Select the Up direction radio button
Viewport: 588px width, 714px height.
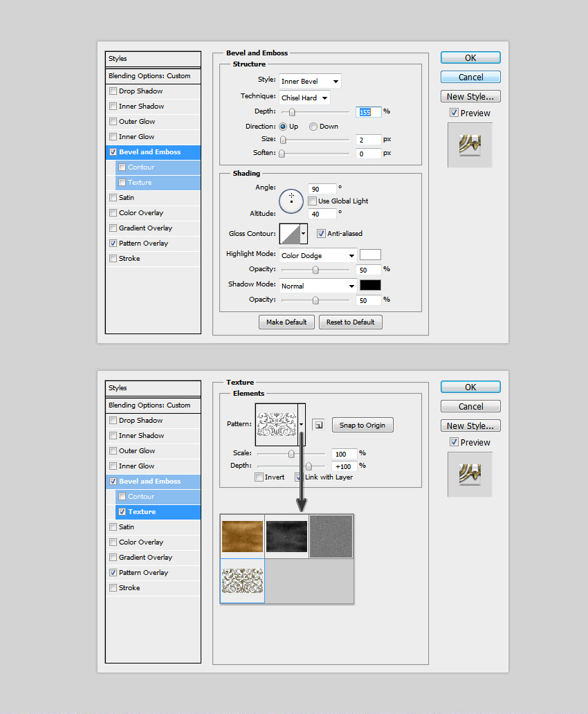283,127
